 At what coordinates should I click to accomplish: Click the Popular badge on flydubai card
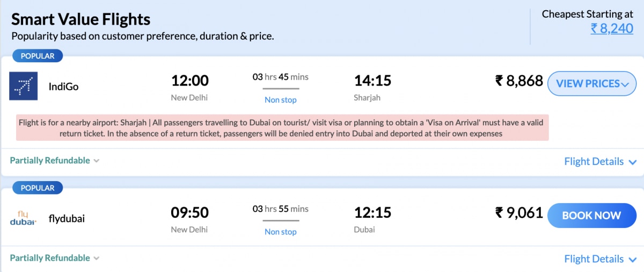38,188
